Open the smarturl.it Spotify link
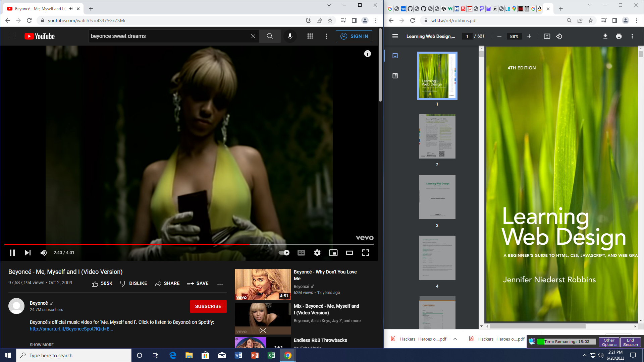Viewport: 644px width, 362px height. click(71, 329)
